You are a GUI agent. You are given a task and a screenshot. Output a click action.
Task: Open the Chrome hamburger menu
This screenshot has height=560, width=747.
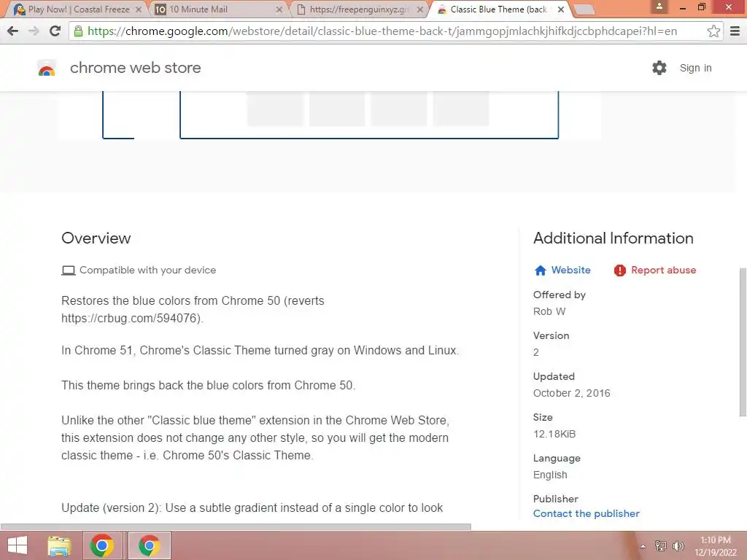735,31
